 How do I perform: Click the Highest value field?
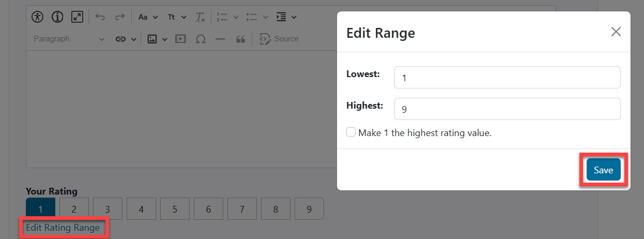pyautogui.click(x=507, y=109)
